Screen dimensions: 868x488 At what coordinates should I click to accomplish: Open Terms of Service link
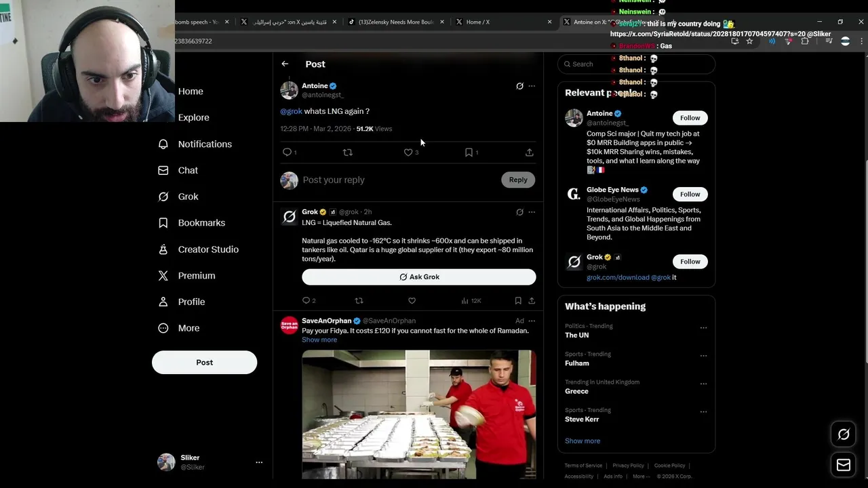point(583,466)
